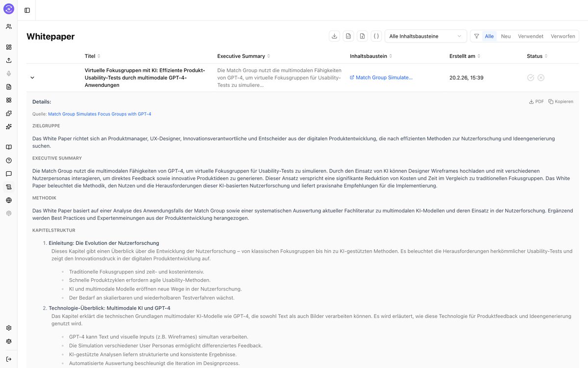Select the highlighted whitepaper scroll icon in sidebar
Screen dimensions: 588x368
click(x=9, y=187)
